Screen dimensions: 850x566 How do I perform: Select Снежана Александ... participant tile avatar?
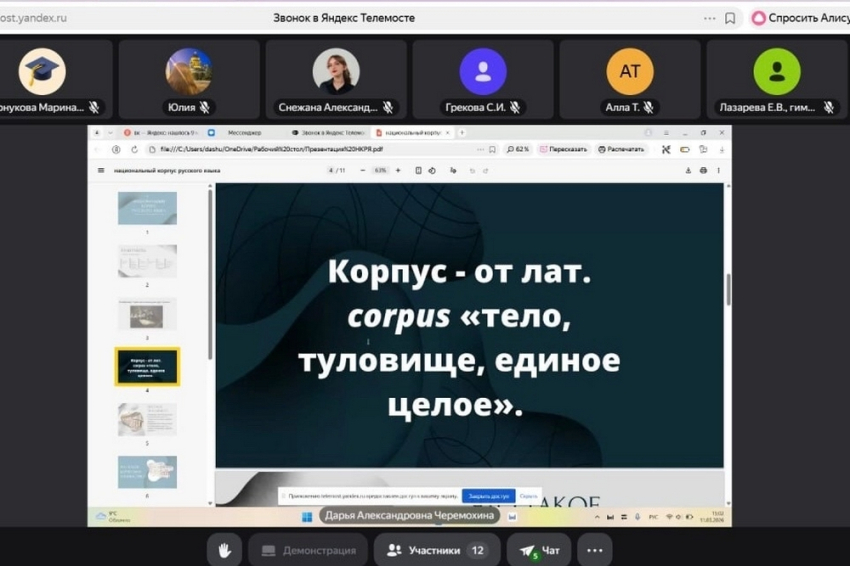(x=336, y=71)
